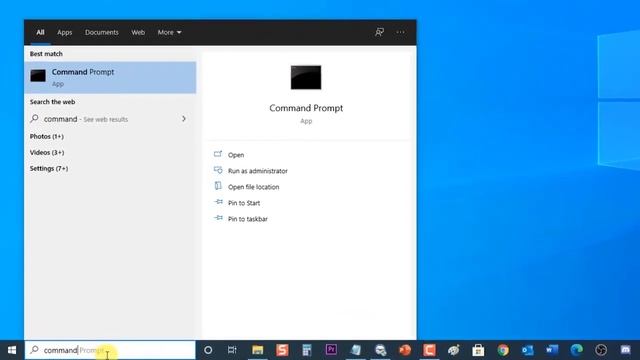This screenshot has height=360, width=640.
Task: Choose Run as administrator
Action: coord(258,171)
